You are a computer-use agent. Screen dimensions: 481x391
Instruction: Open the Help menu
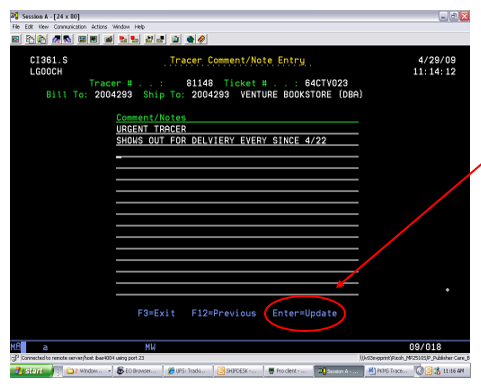pyautogui.click(x=140, y=27)
